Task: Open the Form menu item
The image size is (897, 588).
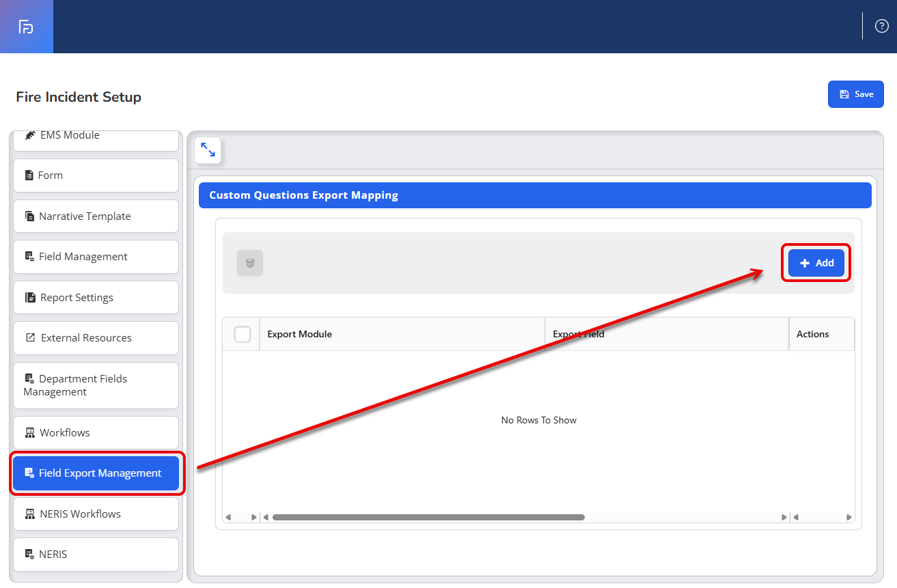Action: point(96,176)
